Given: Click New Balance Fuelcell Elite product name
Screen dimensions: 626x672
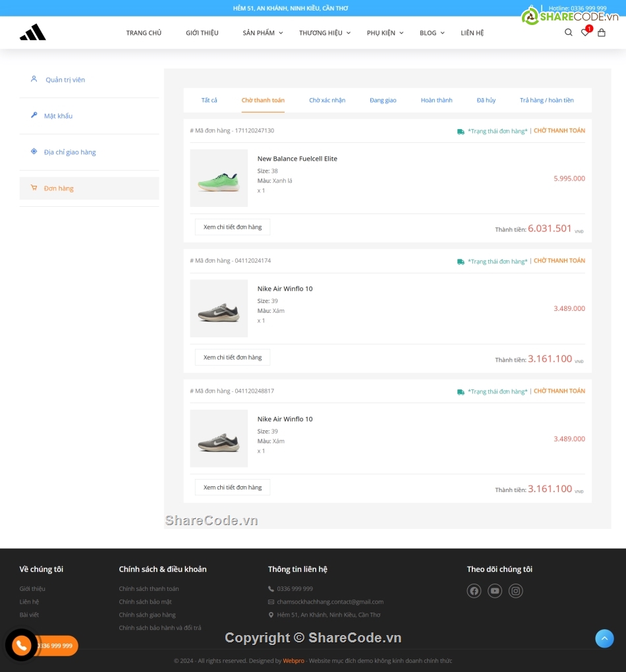Looking at the screenshot, I should pyautogui.click(x=297, y=159).
